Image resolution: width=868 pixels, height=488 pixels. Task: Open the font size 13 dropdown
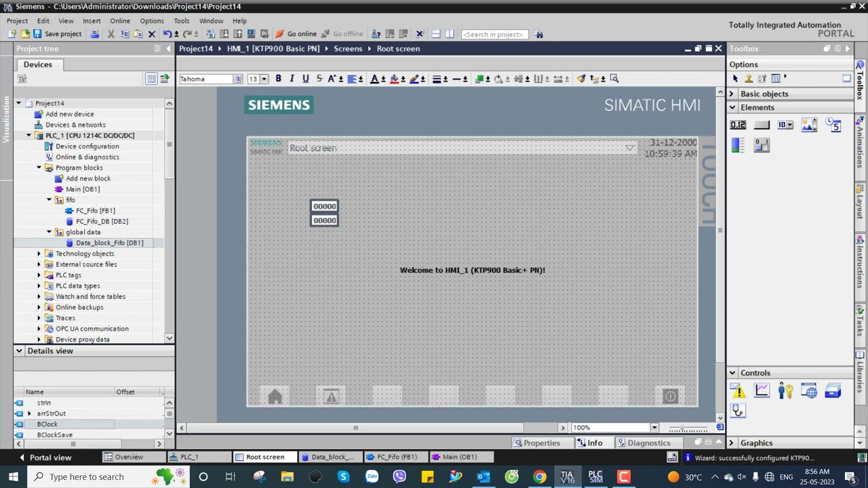click(264, 79)
